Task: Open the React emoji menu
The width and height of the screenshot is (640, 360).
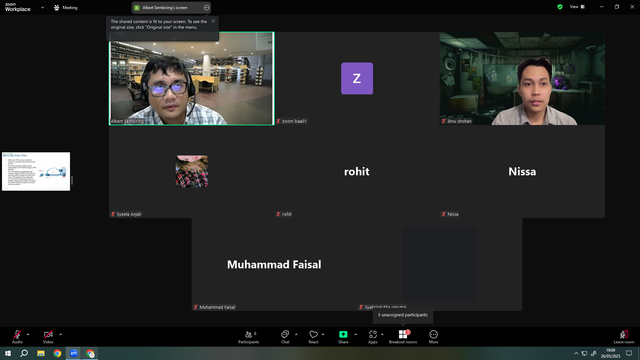Action: tap(313, 337)
